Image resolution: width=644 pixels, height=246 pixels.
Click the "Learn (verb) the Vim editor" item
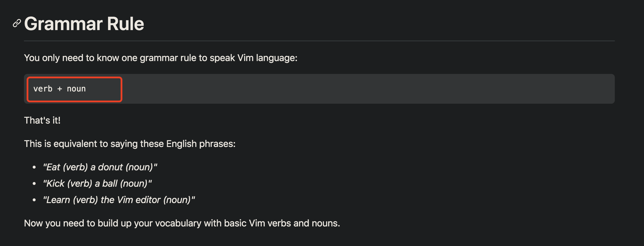[x=119, y=200]
